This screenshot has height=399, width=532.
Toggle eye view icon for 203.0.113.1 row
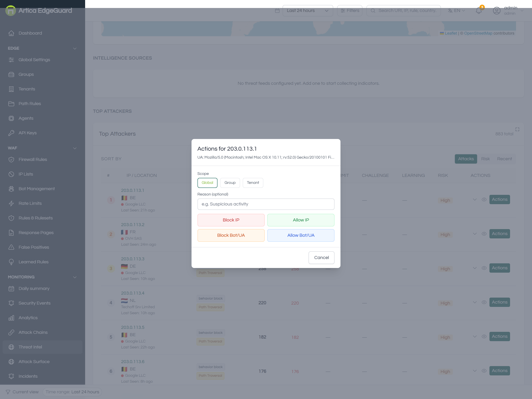point(484,200)
